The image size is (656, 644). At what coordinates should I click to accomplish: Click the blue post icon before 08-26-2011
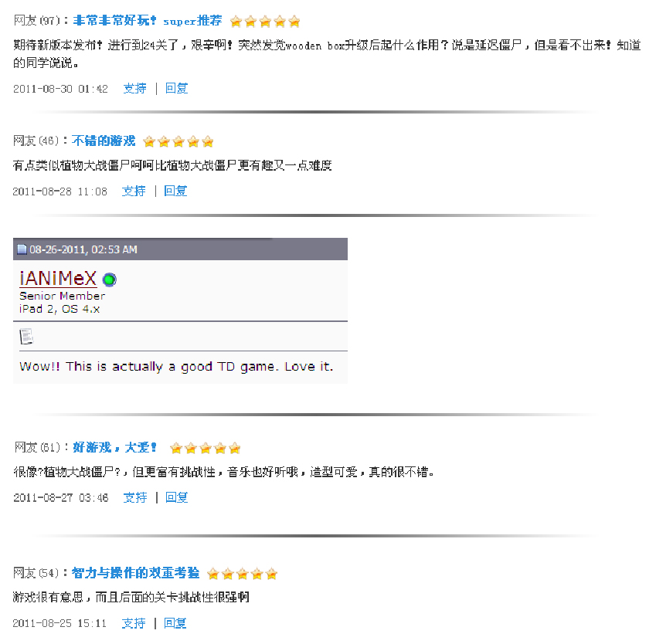tap(22, 249)
